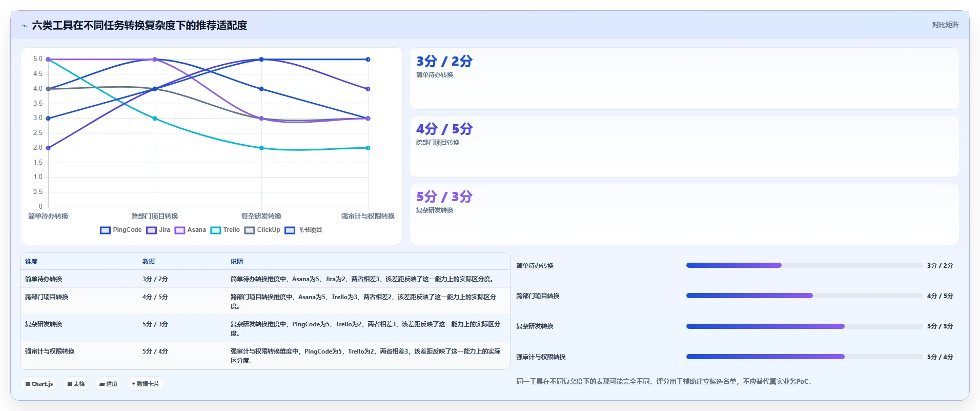
Task: Click the 强审计与权限转换 progress bar
Action: click(x=804, y=357)
